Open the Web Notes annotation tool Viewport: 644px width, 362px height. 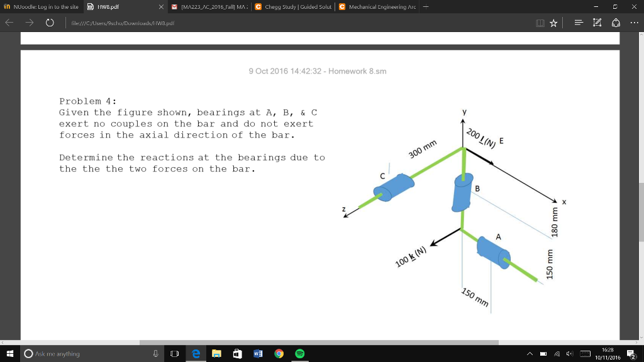point(596,23)
